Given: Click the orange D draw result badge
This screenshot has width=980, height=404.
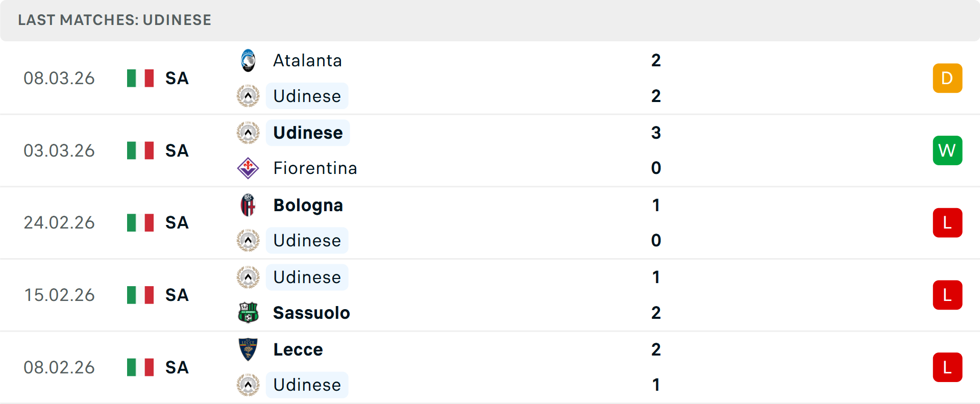Looking at the screenshot, I should tap(947, 78).
